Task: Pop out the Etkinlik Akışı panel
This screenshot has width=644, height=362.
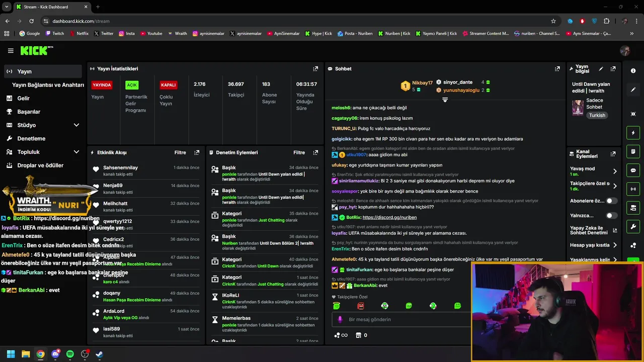Action: pyautogui.click(x=197, y=152)
